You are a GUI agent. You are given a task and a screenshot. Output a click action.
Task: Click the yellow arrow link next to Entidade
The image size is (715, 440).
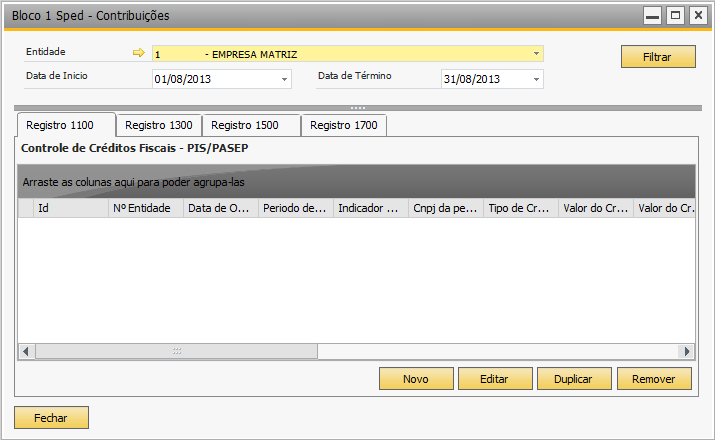point(139,53)
